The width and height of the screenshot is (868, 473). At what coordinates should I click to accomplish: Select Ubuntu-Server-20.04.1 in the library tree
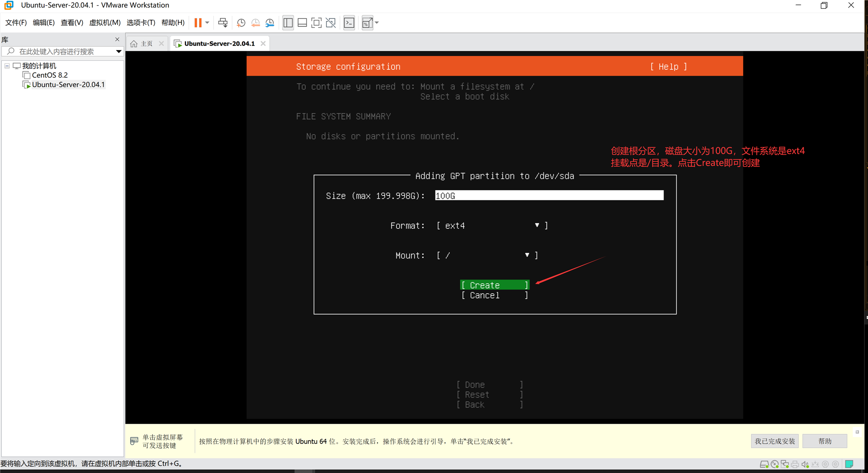pos(68,85)
